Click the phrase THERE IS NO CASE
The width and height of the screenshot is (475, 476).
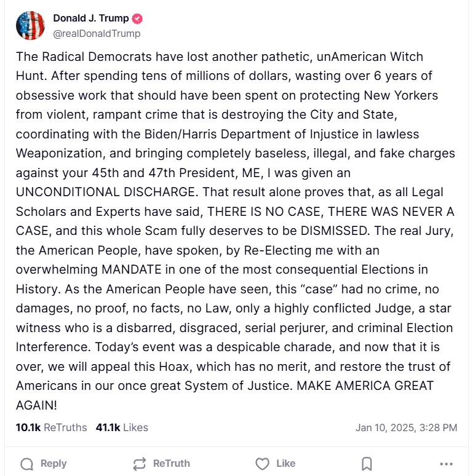(264, 212)
